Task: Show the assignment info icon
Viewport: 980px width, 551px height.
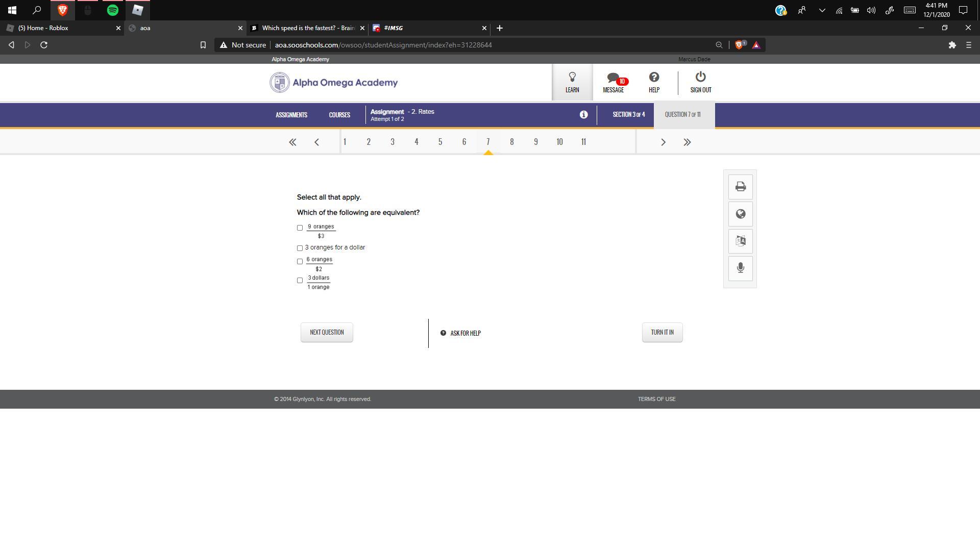Action: (583, 115)
